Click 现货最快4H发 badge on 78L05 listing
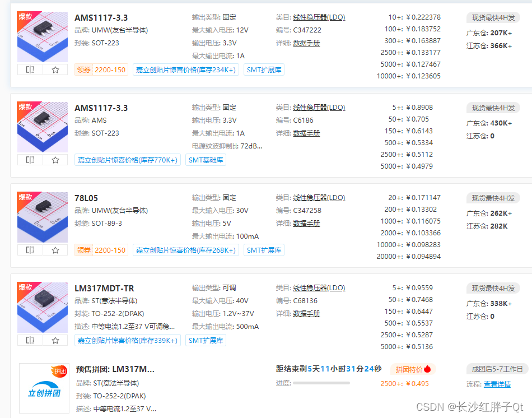Image resolution: width=532 pixels, height=418 pixels. [493, 198]
